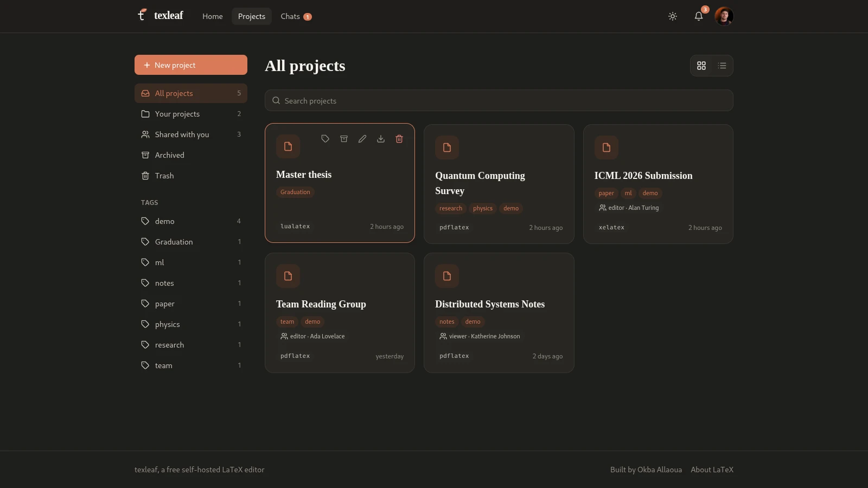Rename Master thesis with pencil icon

362,139
